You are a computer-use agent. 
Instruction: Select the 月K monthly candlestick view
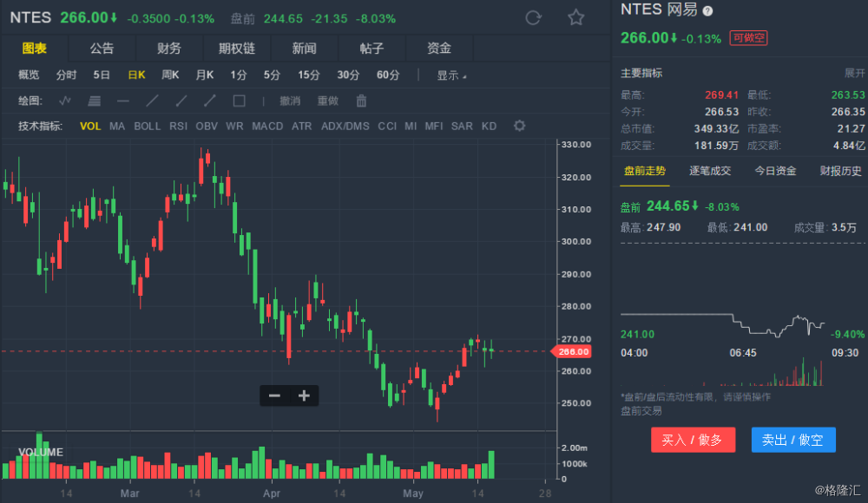click(x=205, y=75)
